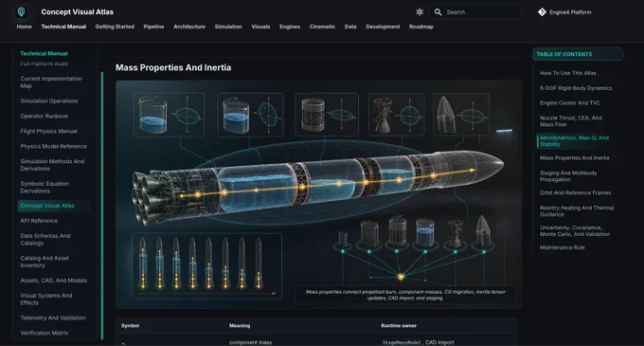Jump to 6-DOF Rigid-Body Dynamics section
Screen dimensions: 644x346
(x=576, y=88)
